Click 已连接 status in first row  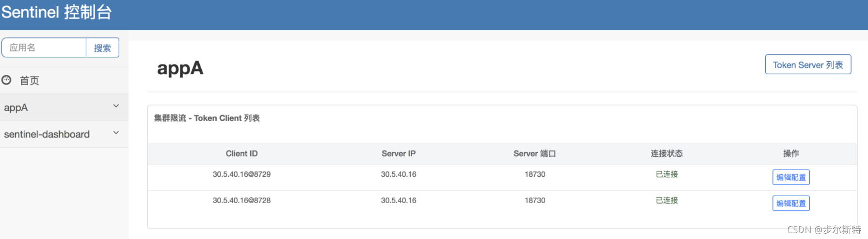[x=667, y=174]
